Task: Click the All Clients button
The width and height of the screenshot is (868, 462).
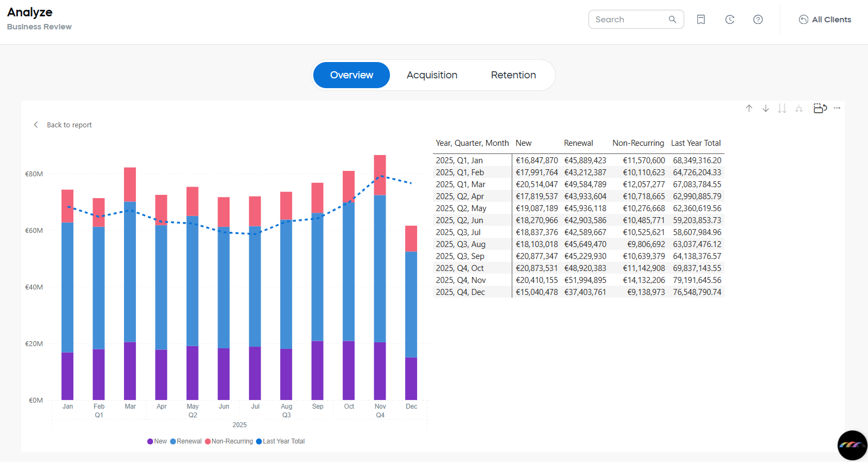Action: [x=824, y=20]
